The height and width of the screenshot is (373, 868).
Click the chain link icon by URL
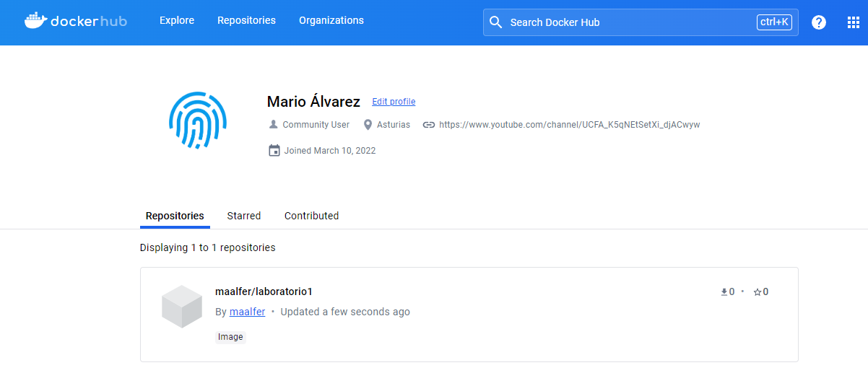[429, 125]
